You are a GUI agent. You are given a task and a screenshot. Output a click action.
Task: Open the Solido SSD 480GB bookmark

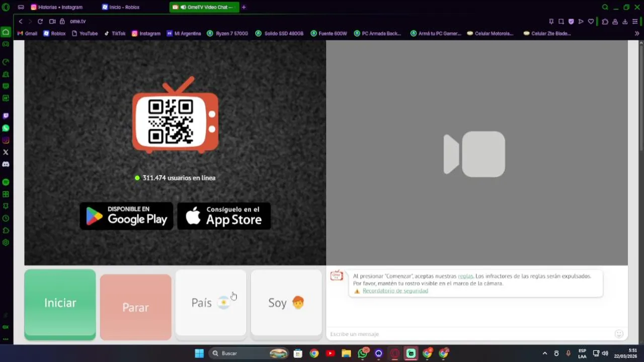click(x=279, y=34)
